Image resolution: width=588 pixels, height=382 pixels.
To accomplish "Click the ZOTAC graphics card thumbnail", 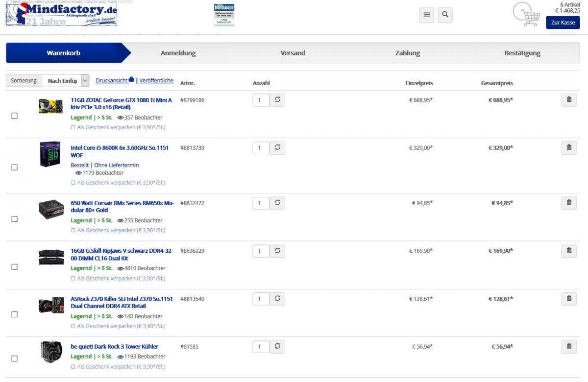I will tap(51, 106).
